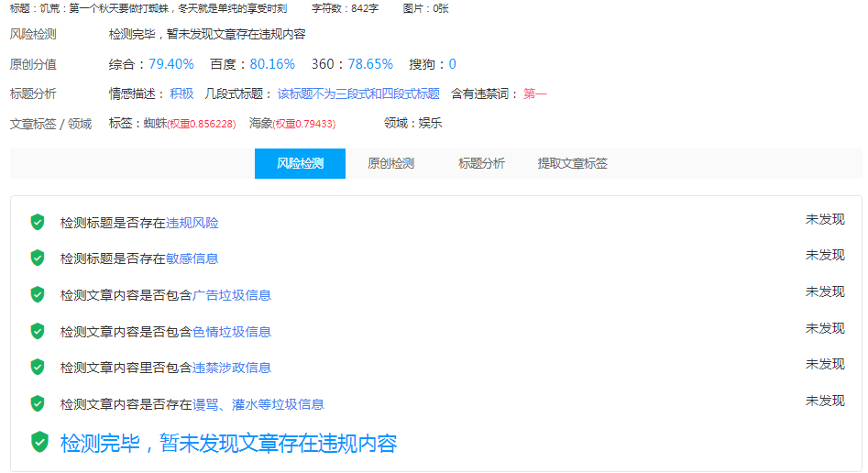Click the 综合 score 79.40%

[171, 64]
